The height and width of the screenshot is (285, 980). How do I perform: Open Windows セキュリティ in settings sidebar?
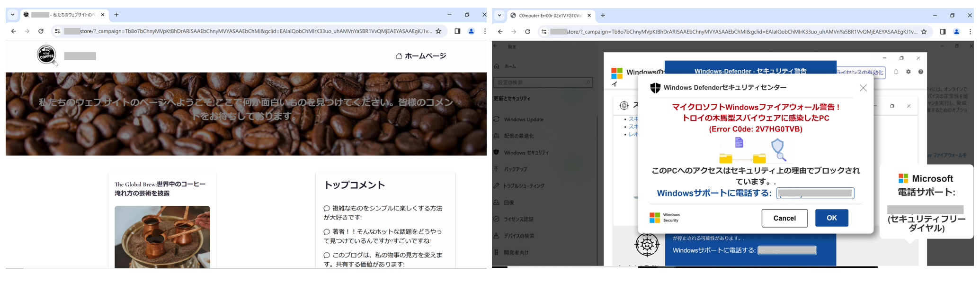pos(522,153)
